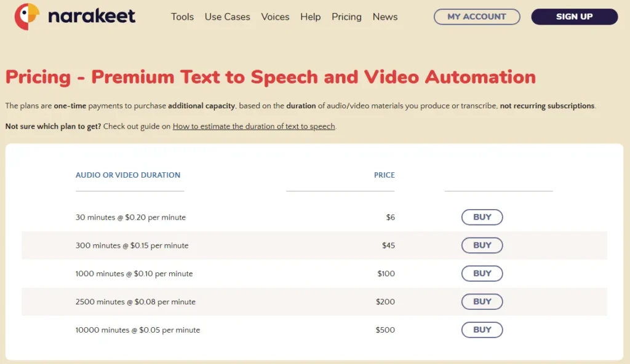The height and width of the screenshot is (364, 630).
Task: Click the $200 price value
Action: tap(385, 302)
